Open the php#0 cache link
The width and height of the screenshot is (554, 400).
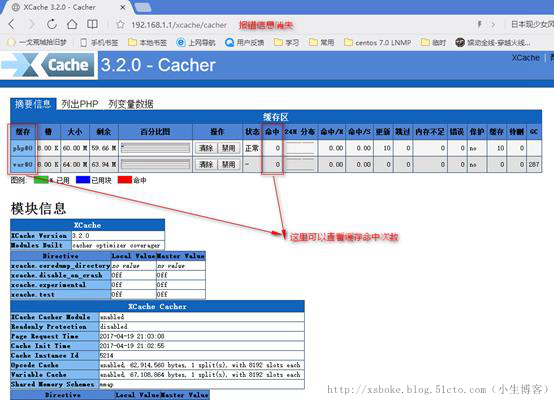(x=23, y=148)
